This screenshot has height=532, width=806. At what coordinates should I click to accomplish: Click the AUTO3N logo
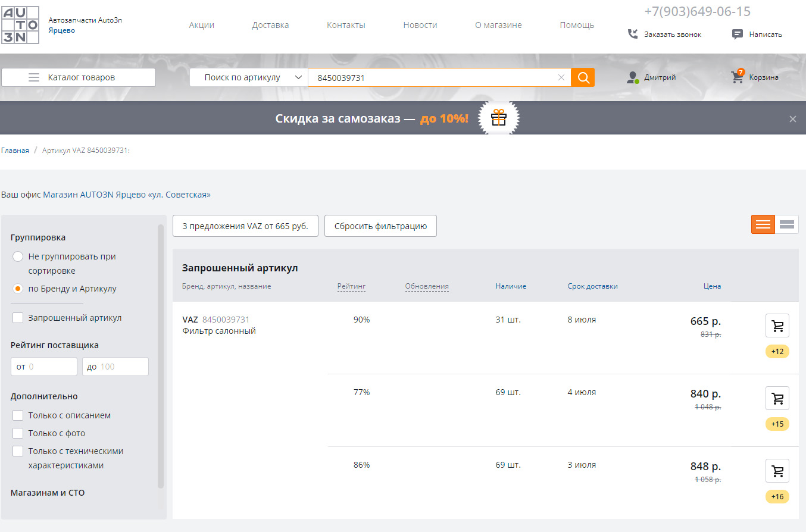pyautogui.click(x=20, y=25)
